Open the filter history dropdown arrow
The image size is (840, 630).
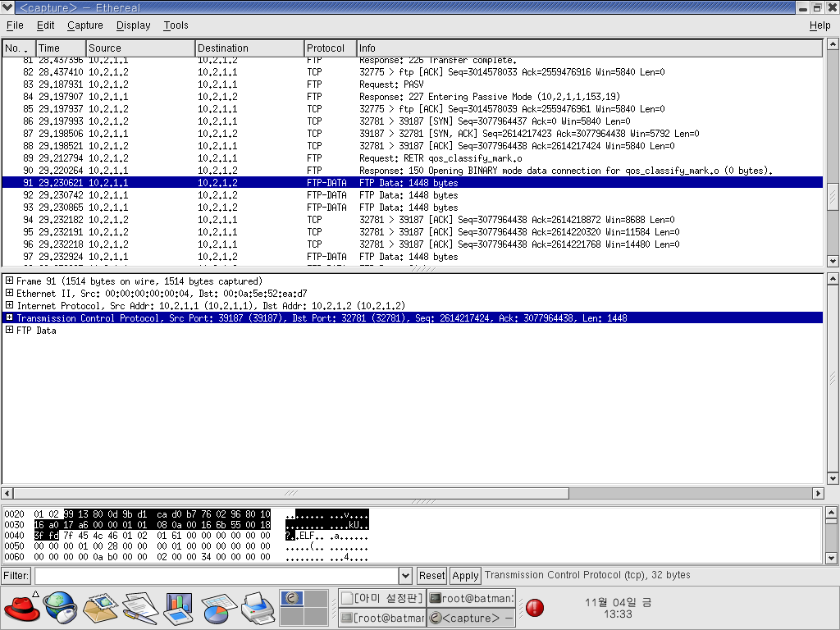click(405, 576)
